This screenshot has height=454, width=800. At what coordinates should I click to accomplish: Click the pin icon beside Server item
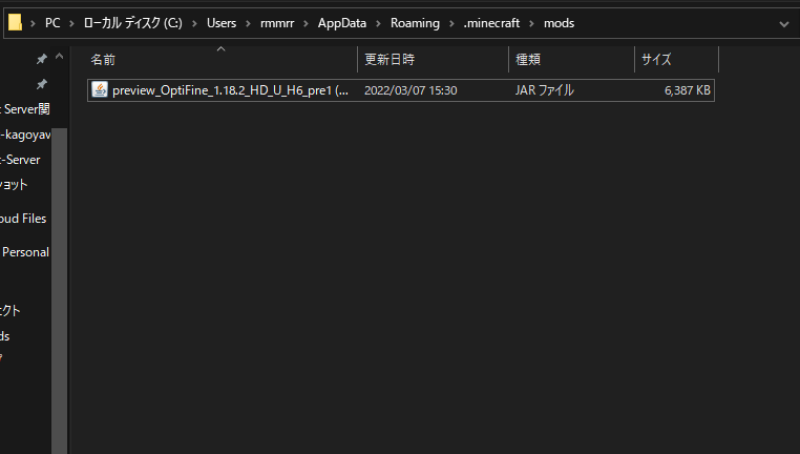pos(42,84)
